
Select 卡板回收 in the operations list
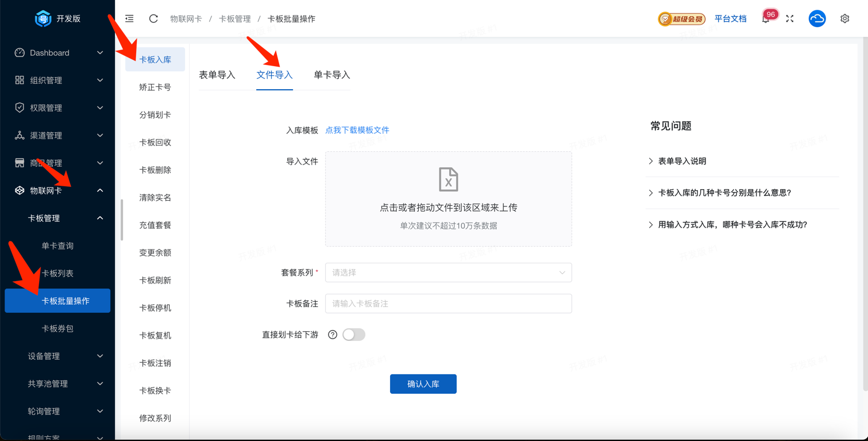(x=155, y=142)
